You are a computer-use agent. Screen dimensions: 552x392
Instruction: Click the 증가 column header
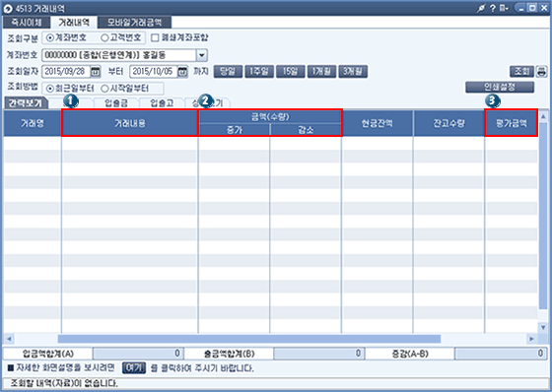click(235, 130)
